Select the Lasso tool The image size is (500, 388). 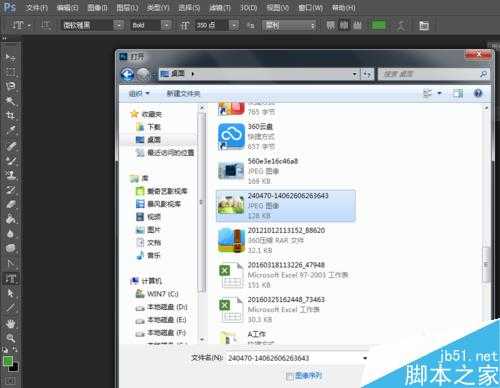click(x=10, y=86)
